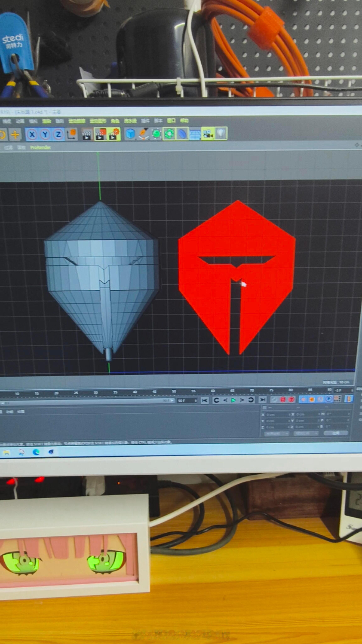
Task: Click the 90 F end frame field
Action: coord(187,400)
